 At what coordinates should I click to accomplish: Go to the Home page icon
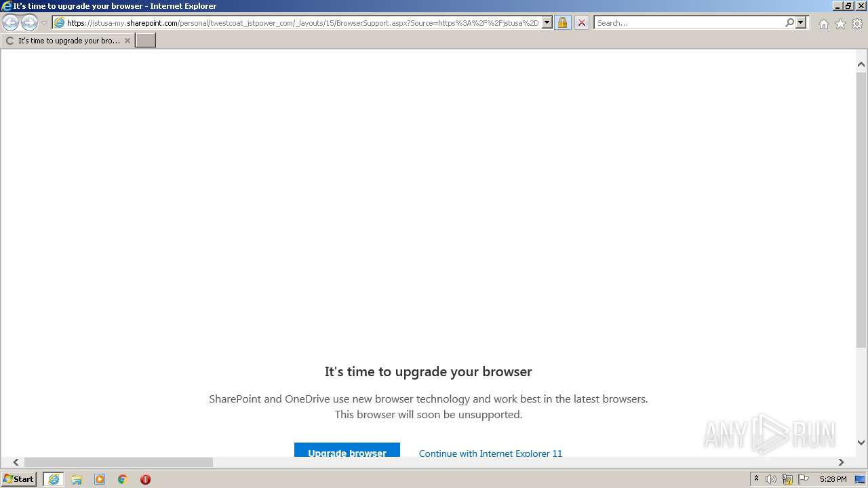click(x=823, y=24)
